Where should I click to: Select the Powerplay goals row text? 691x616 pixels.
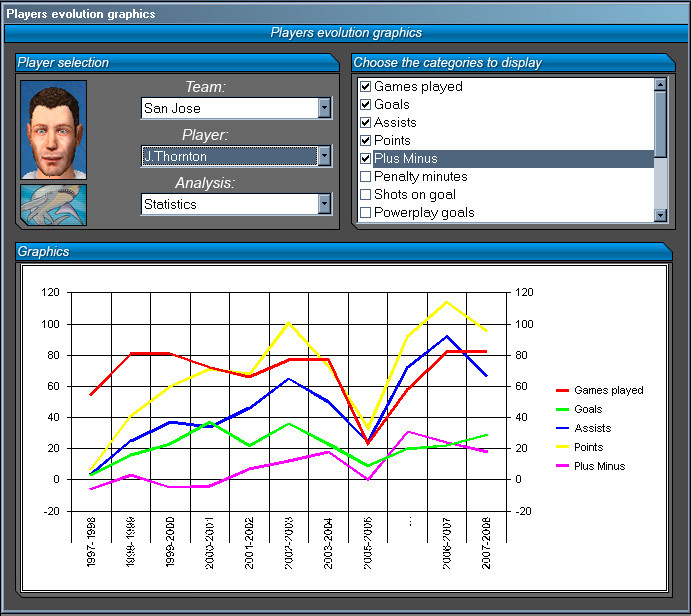tap(424, 213)
